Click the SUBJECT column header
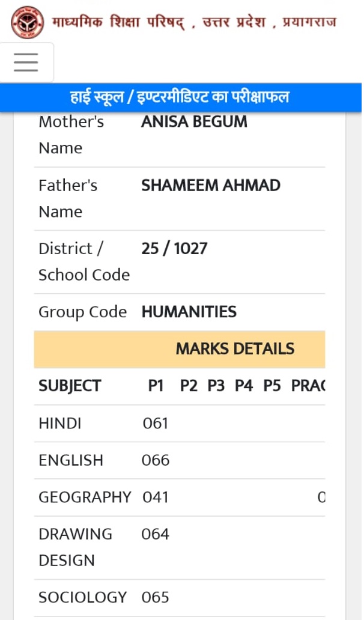This screenshot has height=620, width=364. coord(70,386)
